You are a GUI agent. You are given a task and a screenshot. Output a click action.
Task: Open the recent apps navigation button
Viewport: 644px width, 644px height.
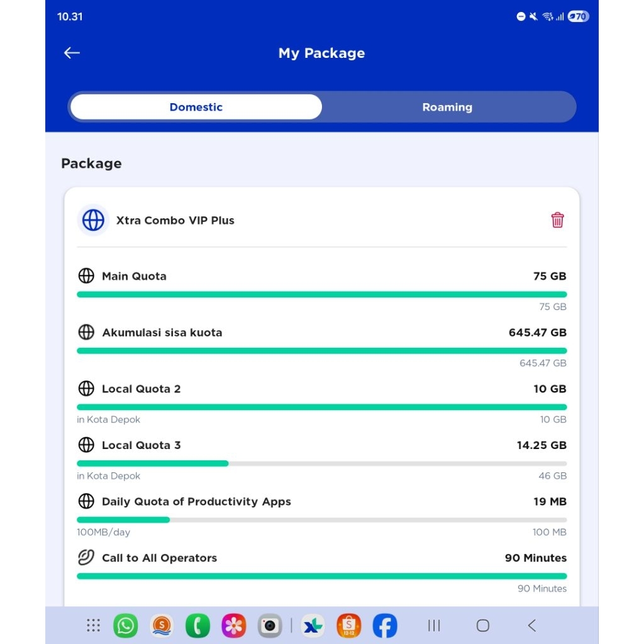[434, 625]
